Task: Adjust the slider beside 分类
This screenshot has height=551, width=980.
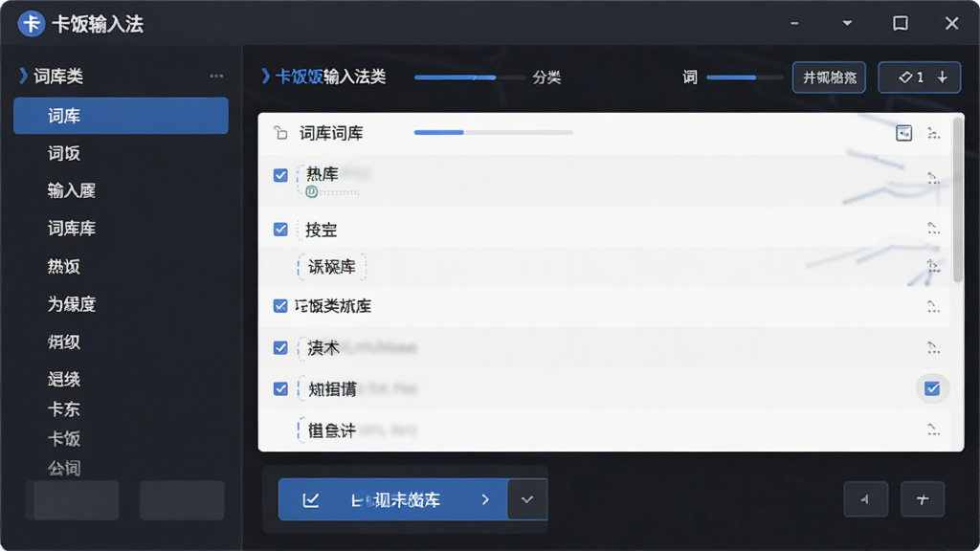Action: coord(469,77)
